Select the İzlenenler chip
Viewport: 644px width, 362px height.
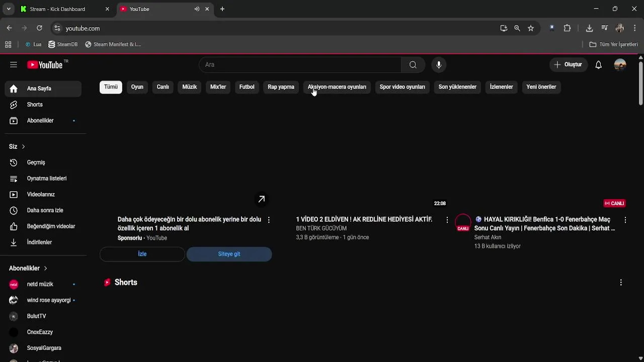[x=502, y=87]
